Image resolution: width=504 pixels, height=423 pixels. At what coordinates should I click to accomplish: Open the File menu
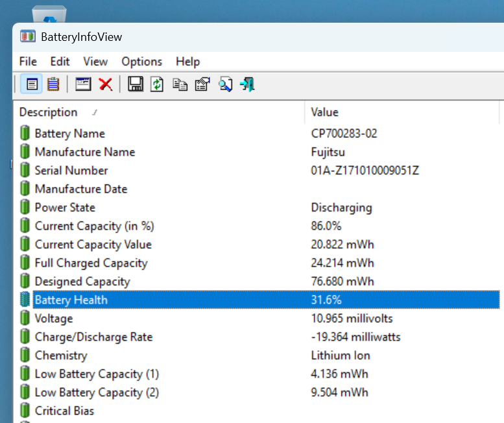pyautogui.click(x=28, y=62)
